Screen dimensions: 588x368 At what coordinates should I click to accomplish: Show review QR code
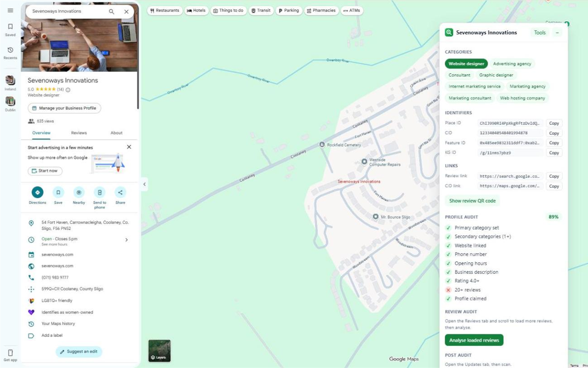472,201
